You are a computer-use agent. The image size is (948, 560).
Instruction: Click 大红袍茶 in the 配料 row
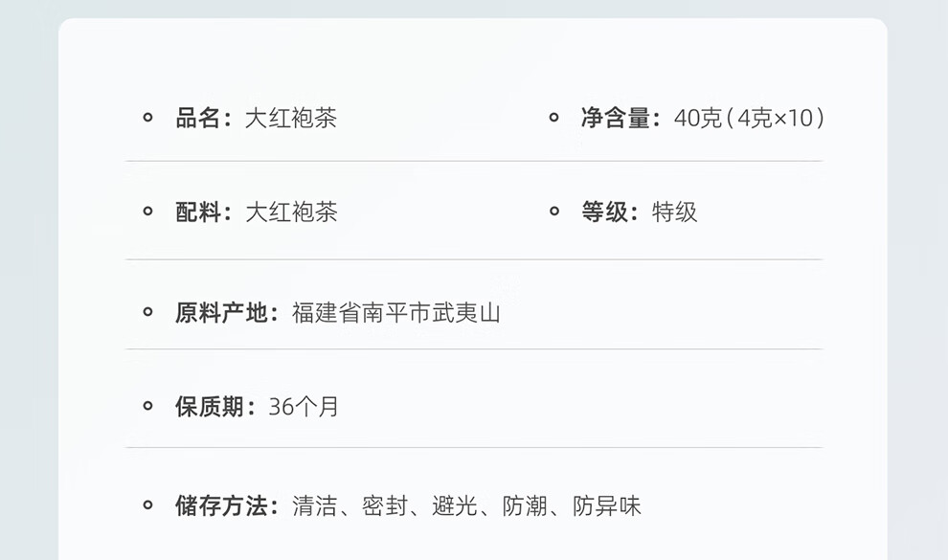point(291,212)
